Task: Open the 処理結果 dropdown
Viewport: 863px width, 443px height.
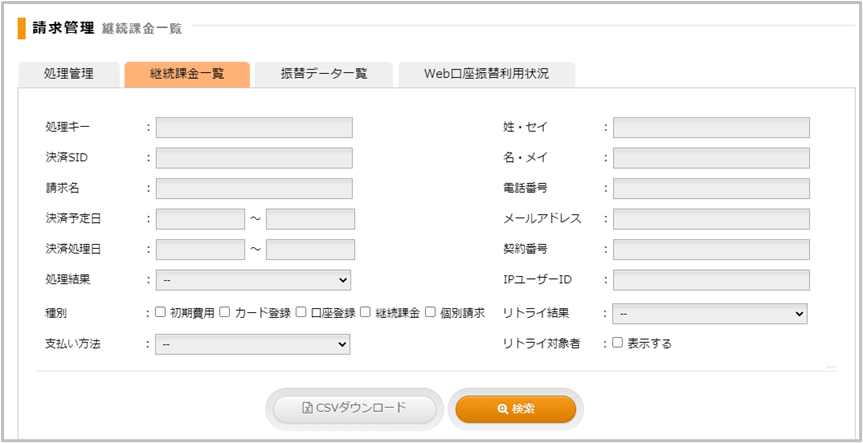Action: (x=253, y=280)
